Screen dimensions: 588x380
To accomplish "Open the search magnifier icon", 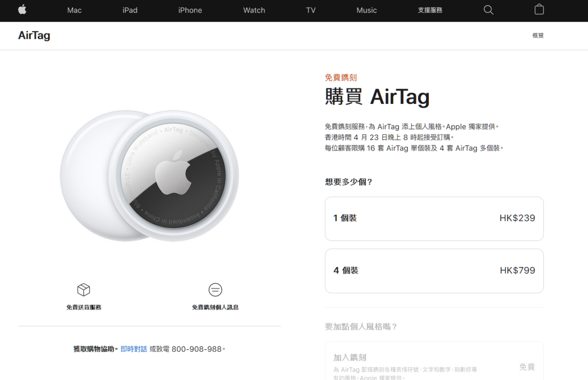I will (488, 10).
